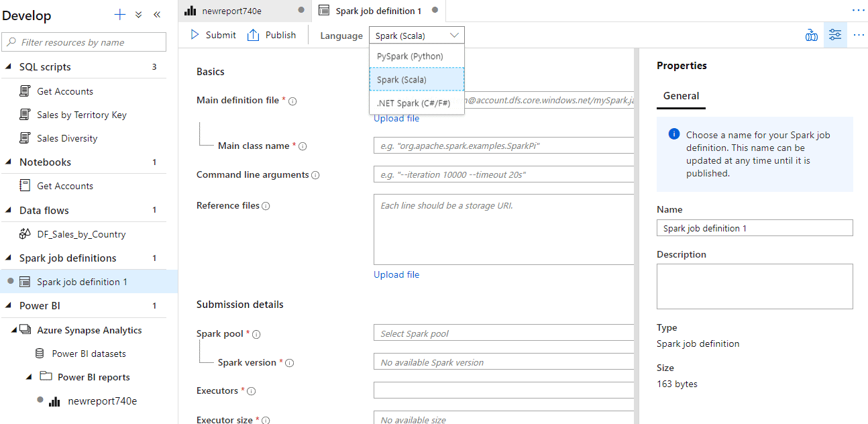Switch to the Spark job definition 1 tab
This screenshot has width=868, height=424.
click(379, 10)
